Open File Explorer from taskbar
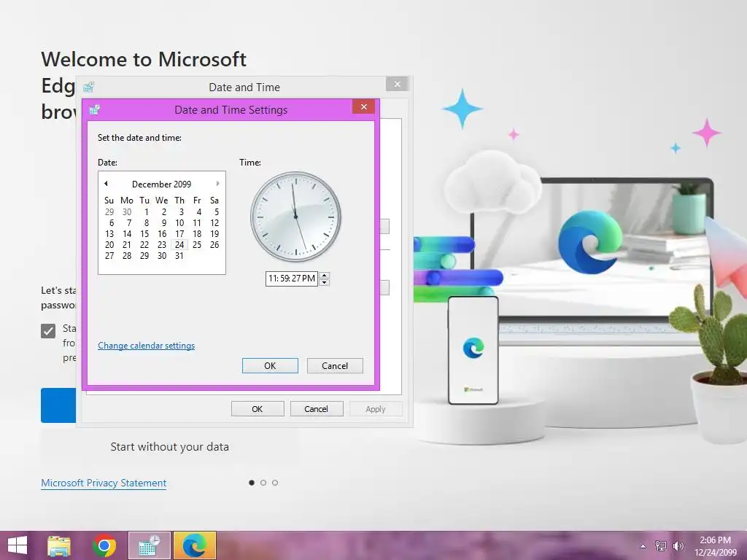This screenshot has width=747, height=560. 59,545
